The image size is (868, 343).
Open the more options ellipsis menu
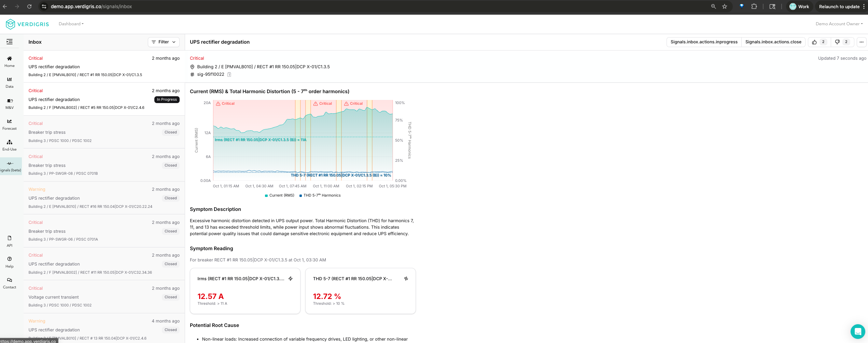(x=862, y=42)
